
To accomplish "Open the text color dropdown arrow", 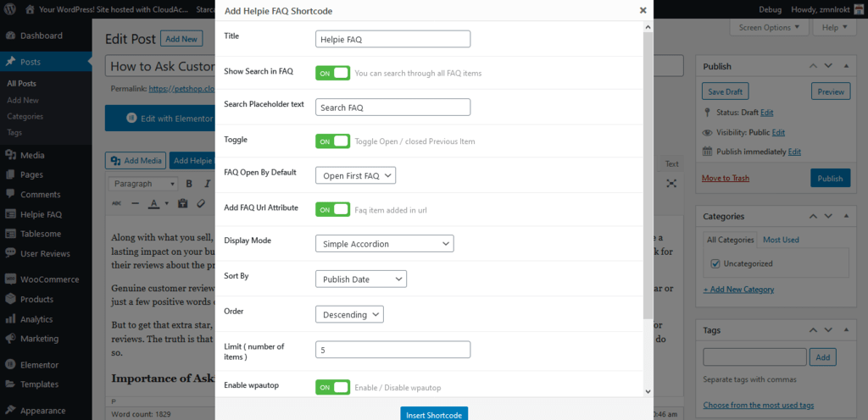I will [x=167, y=203].
